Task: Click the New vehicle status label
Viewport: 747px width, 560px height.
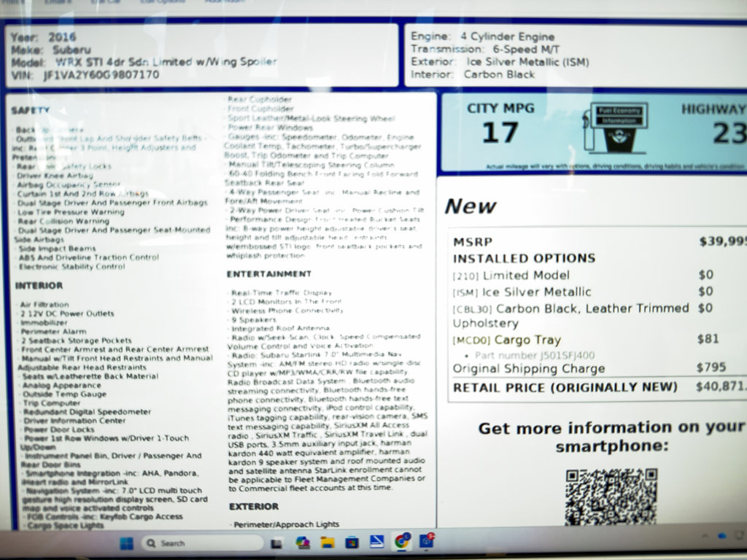Action: (471, 206)
